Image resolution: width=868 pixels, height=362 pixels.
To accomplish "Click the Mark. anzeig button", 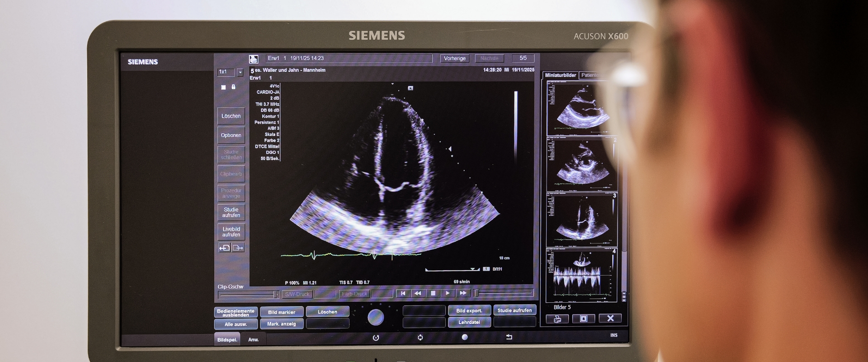I will [282, 324].
